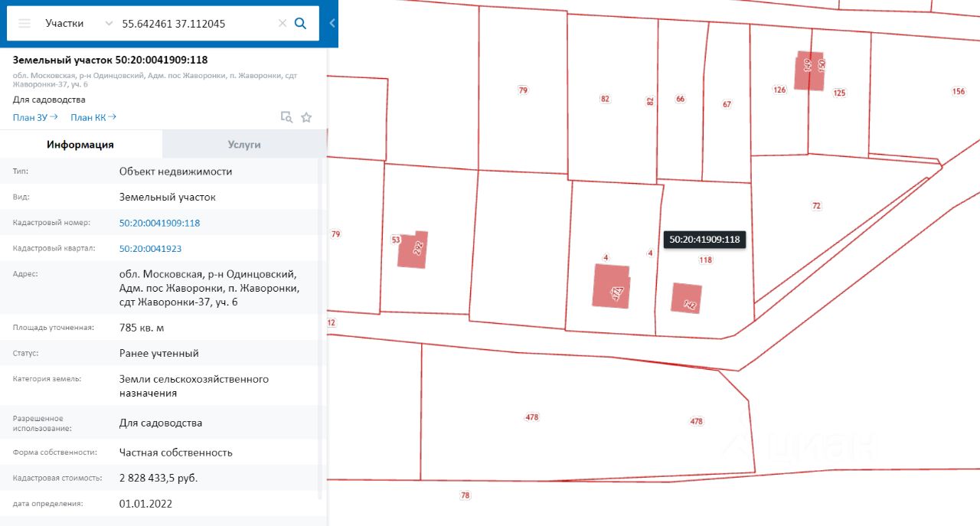Click the cadastral value 2 828 433,5 руб.

(x=158, y=478)
